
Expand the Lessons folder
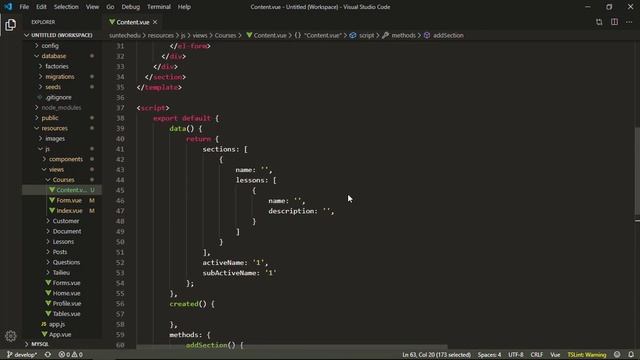[x=63, y=242]
